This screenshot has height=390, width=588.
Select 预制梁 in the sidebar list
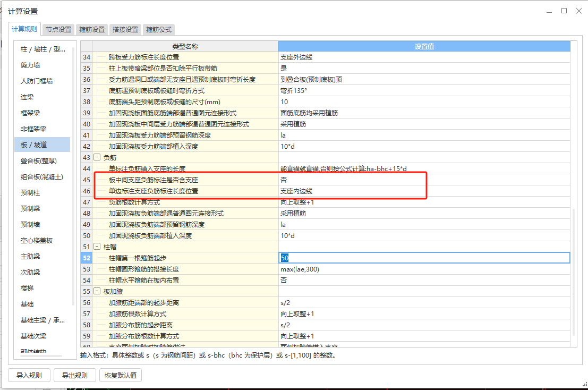click(x=42, y=208)
